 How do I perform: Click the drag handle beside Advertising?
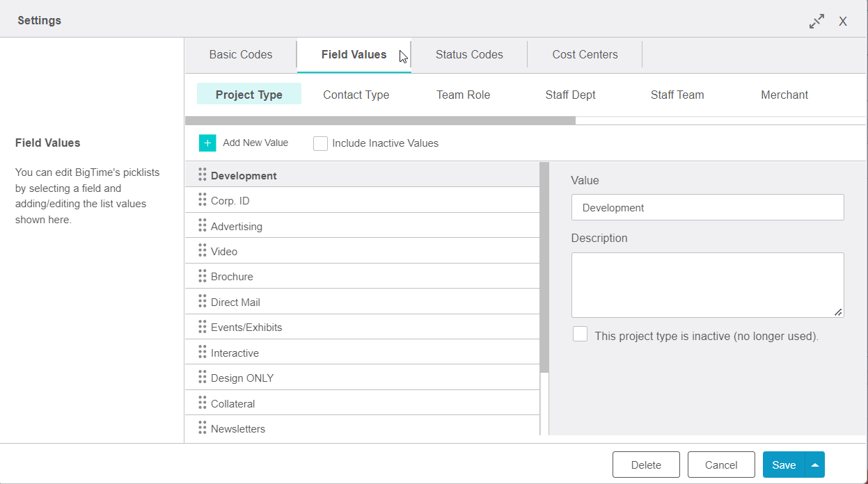pyautogui.click(x=203, y=225)
